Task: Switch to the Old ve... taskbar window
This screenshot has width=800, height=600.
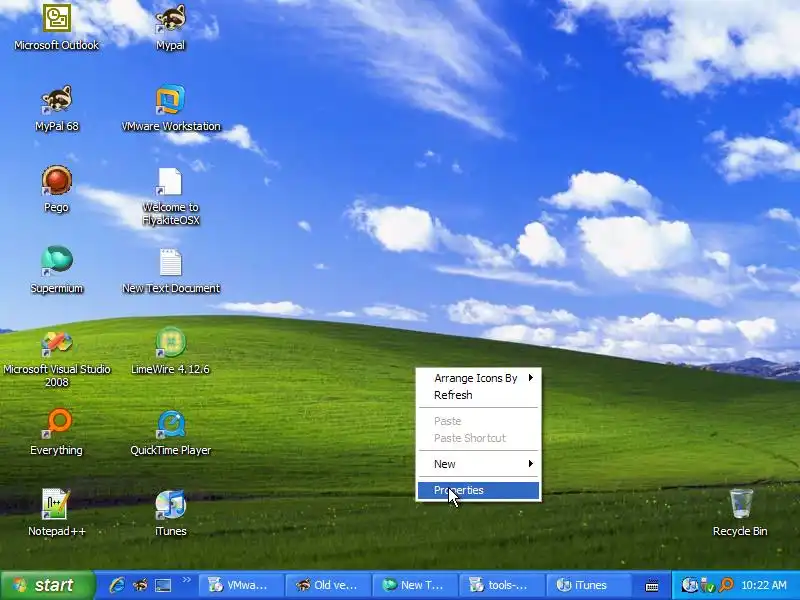Action: pos(328,585)
